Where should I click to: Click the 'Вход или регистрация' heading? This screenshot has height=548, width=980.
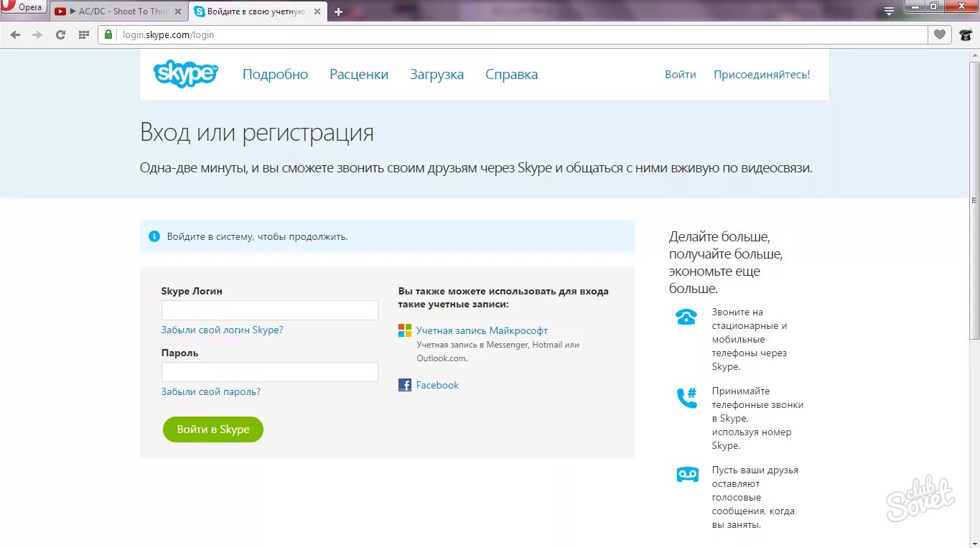tap(257, 133)
